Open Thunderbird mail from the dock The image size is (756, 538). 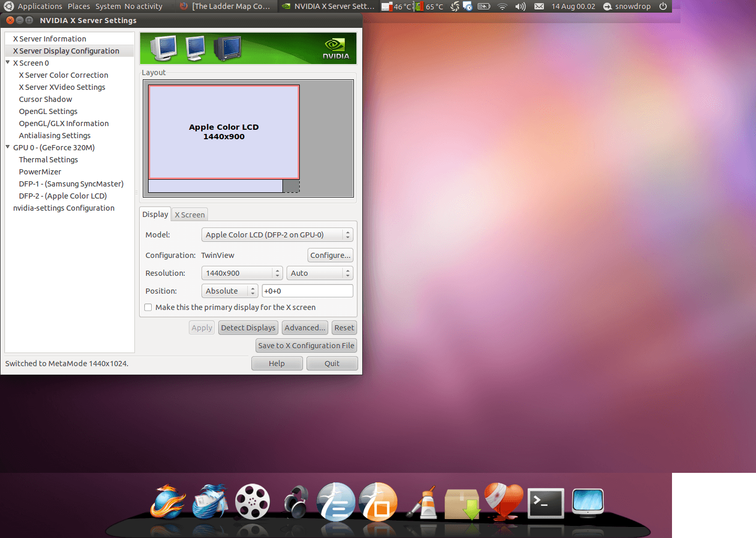pyautogui.click(x=210, y=502)
